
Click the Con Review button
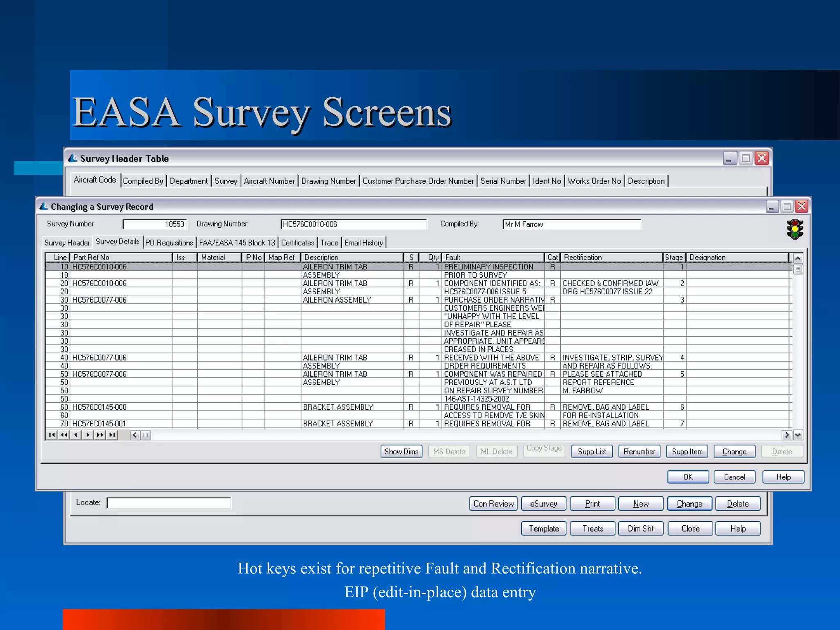coord(493,504)
